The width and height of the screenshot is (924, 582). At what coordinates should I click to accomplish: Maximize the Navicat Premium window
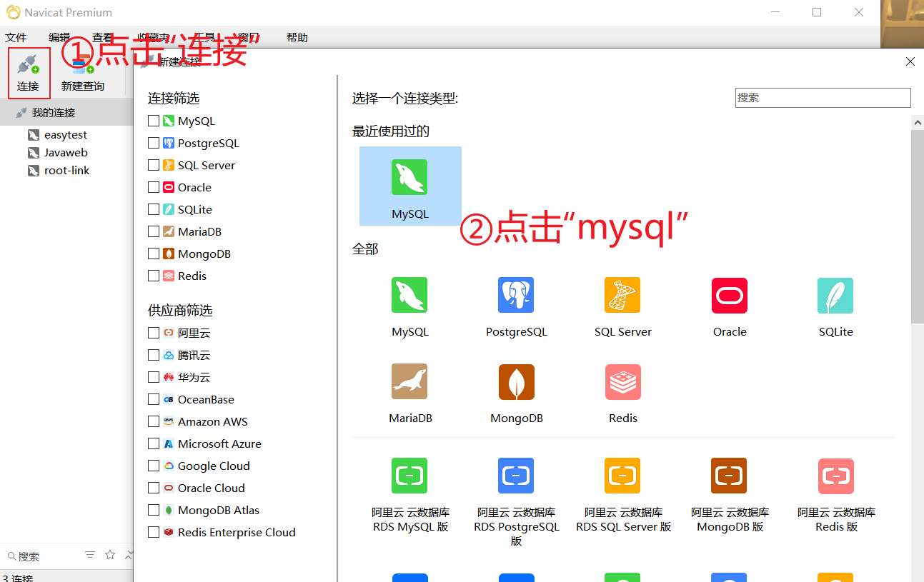coord(817,12)
